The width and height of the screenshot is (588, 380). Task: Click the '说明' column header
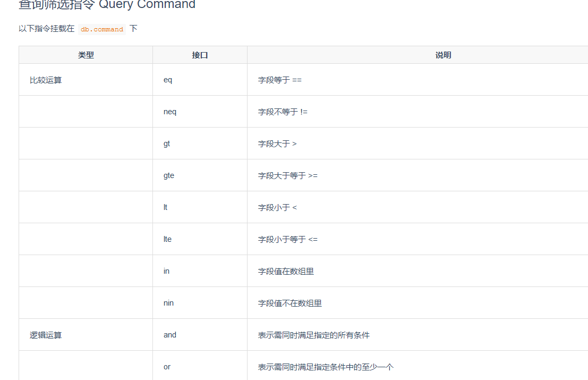click(443, 55)
